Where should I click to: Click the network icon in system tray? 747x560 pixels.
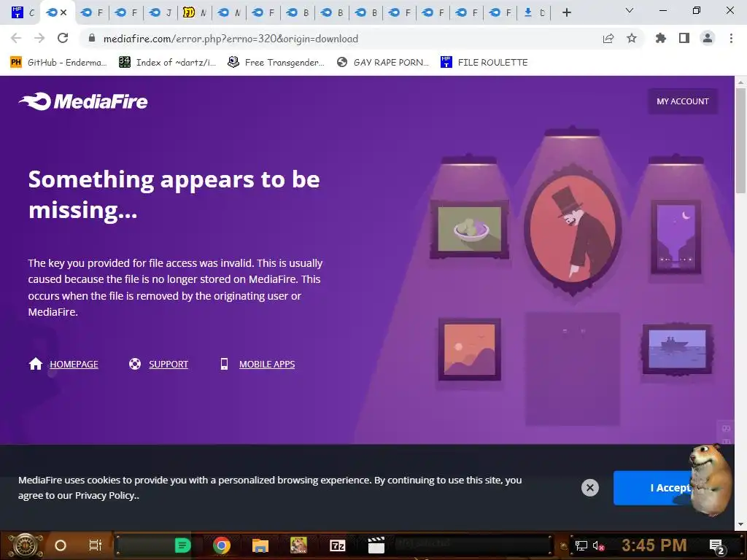click(x=581, y=545)
